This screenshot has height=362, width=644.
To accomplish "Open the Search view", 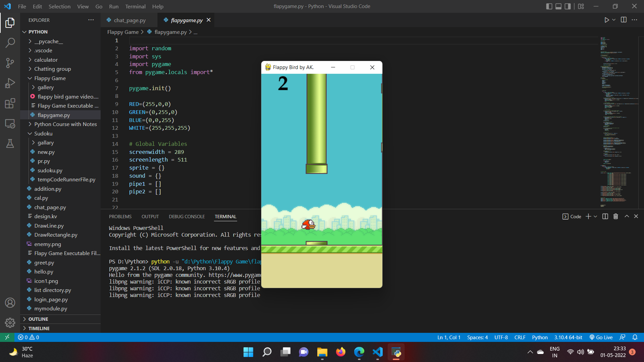I will pyautogui.click(x=10, y=43).
